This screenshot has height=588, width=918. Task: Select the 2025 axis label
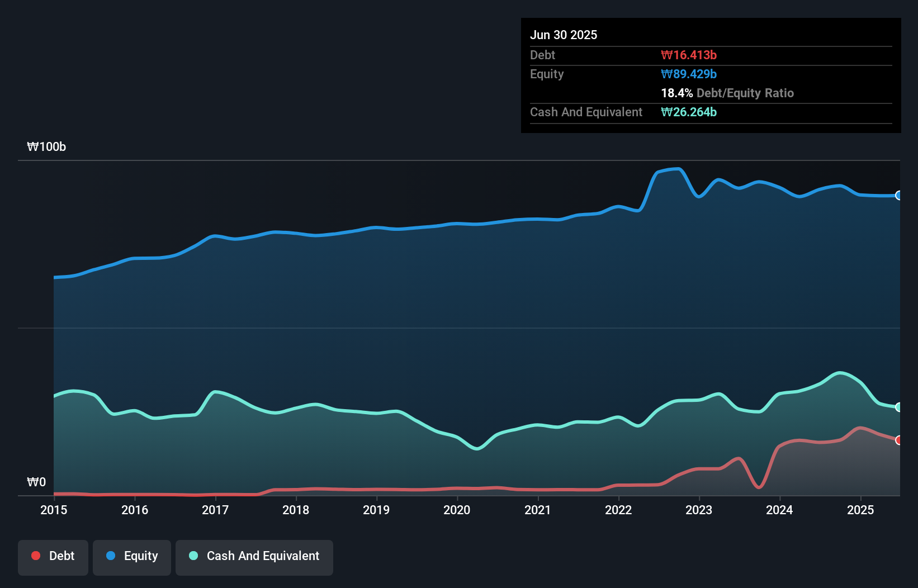tap(860, 510)
